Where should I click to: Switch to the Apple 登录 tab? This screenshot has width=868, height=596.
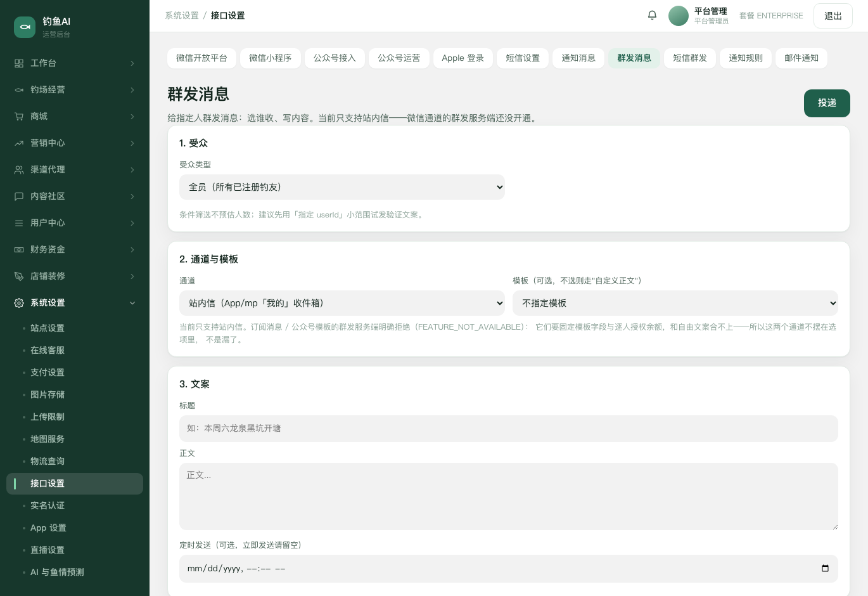click(463, 58)
